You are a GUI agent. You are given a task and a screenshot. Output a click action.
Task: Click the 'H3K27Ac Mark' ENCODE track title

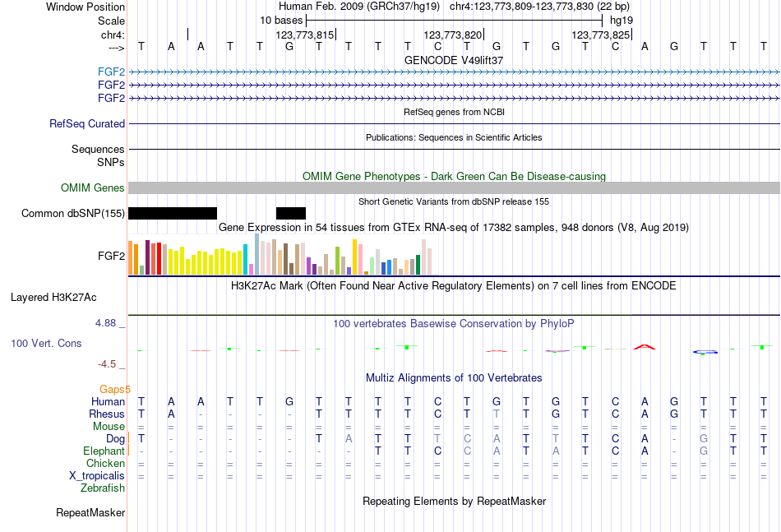pyautogui.click(x=454, y=286)
